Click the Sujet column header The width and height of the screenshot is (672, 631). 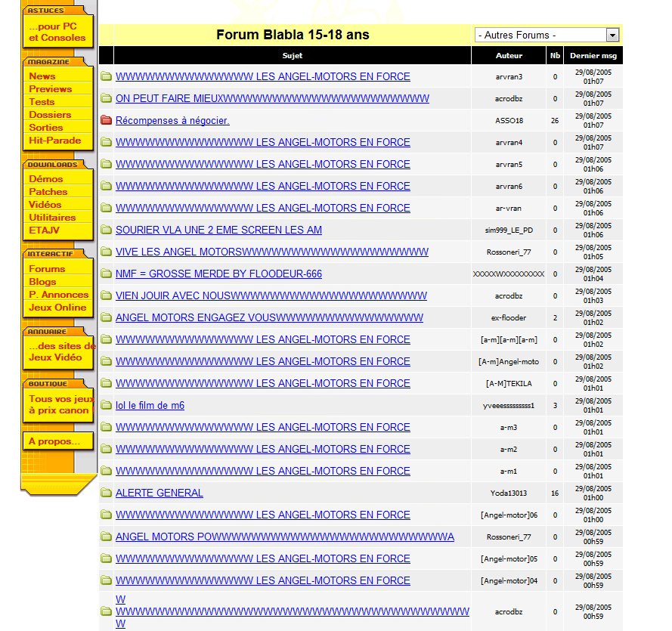click(292, 56)
